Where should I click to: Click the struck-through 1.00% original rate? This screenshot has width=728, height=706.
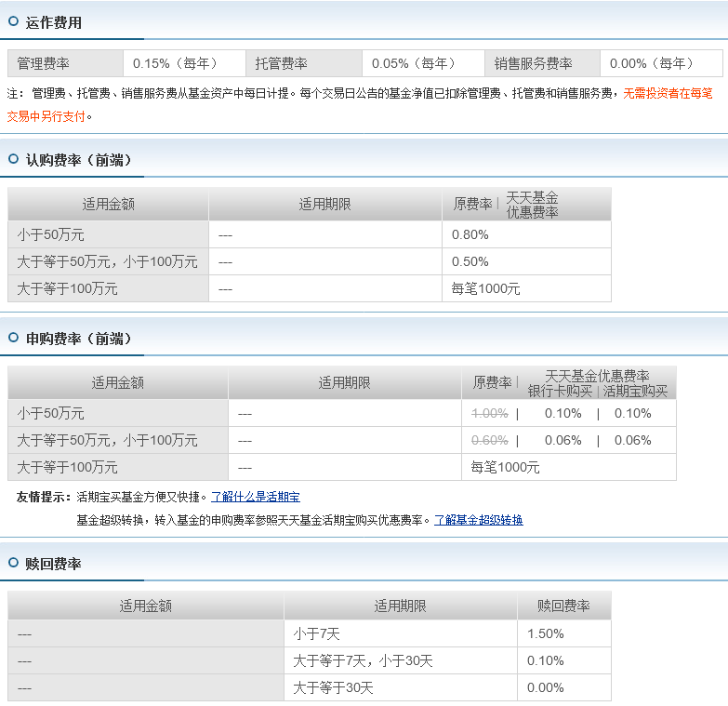pos(490,413)
